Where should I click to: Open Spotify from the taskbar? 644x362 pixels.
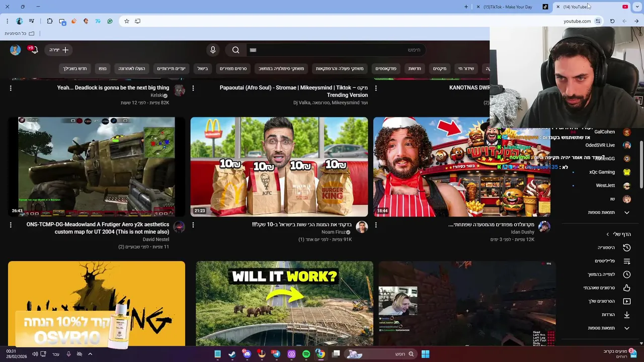pyautogui.click(x=306, y=354)
